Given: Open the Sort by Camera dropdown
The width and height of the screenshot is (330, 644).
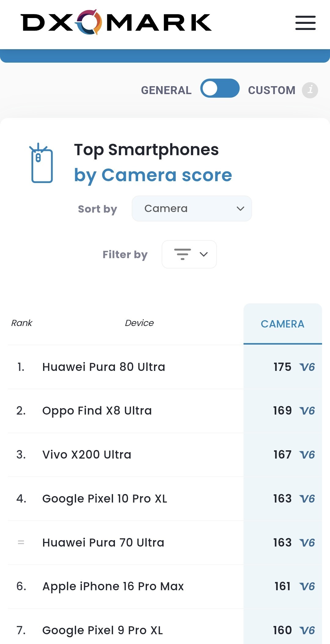Looking at the screenshot, I should tap(192, 208).
